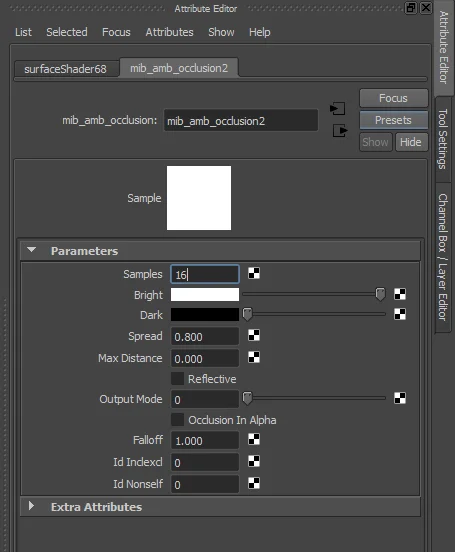Open the Help menu
Image resolution: width=455 pixels, height=552 pixels.
260,32
